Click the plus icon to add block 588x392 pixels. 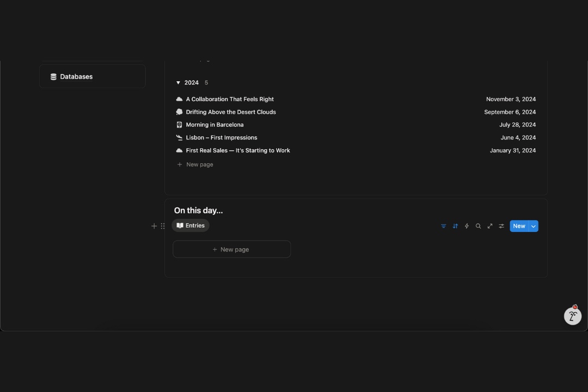[x=154, y=226]
